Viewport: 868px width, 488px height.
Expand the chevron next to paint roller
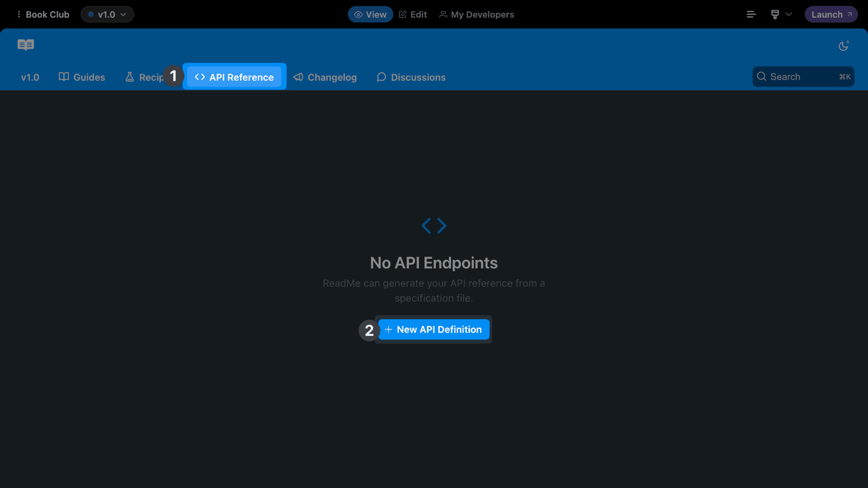pos(789,14)
